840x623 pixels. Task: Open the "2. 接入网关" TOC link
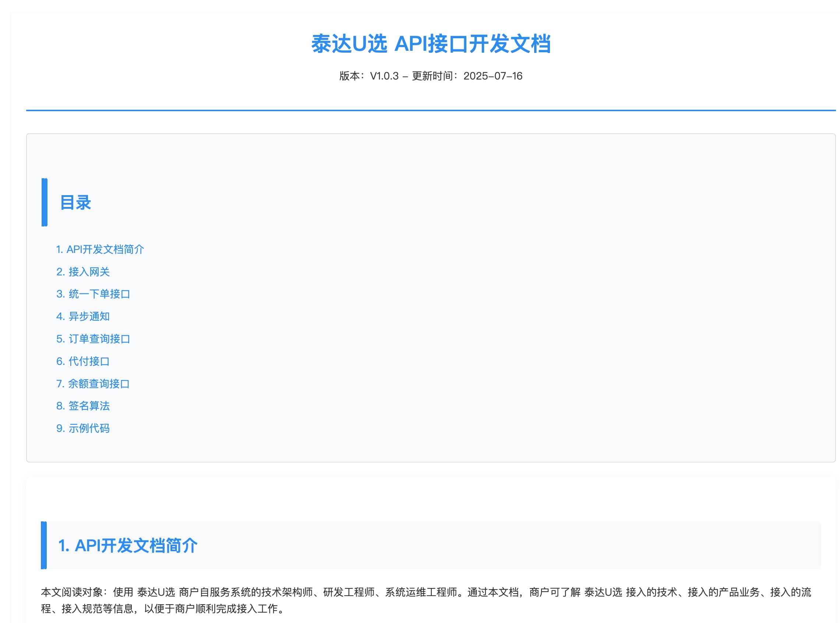pos(83,271)
